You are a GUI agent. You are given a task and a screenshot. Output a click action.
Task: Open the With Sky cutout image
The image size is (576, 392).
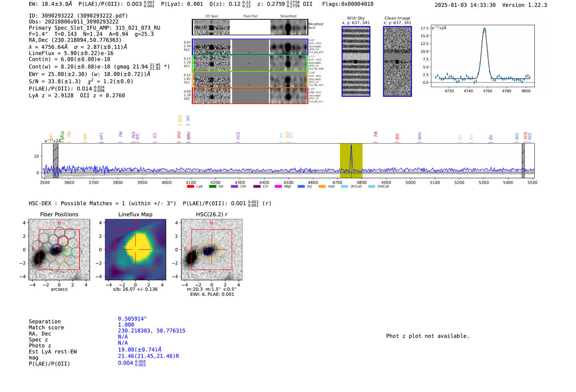click(x=356, y=61)
